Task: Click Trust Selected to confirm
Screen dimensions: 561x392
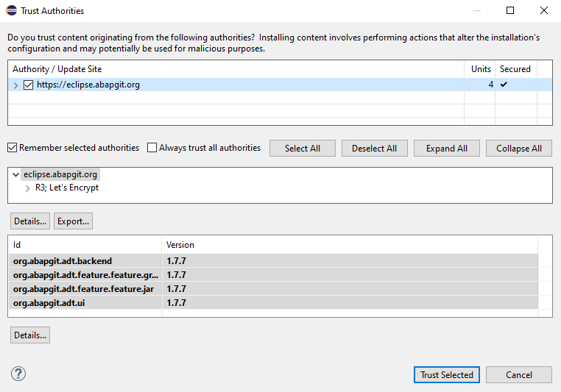Action: [x=446, y=374]
